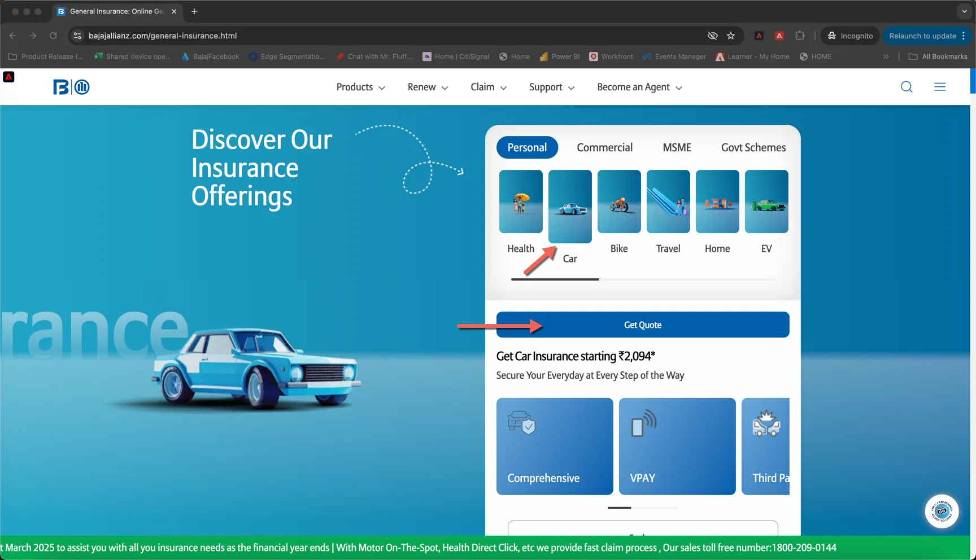Select the Health insurance thumbnail
Viewport: 976px width, 560px height.
click(x=521, y=202)
